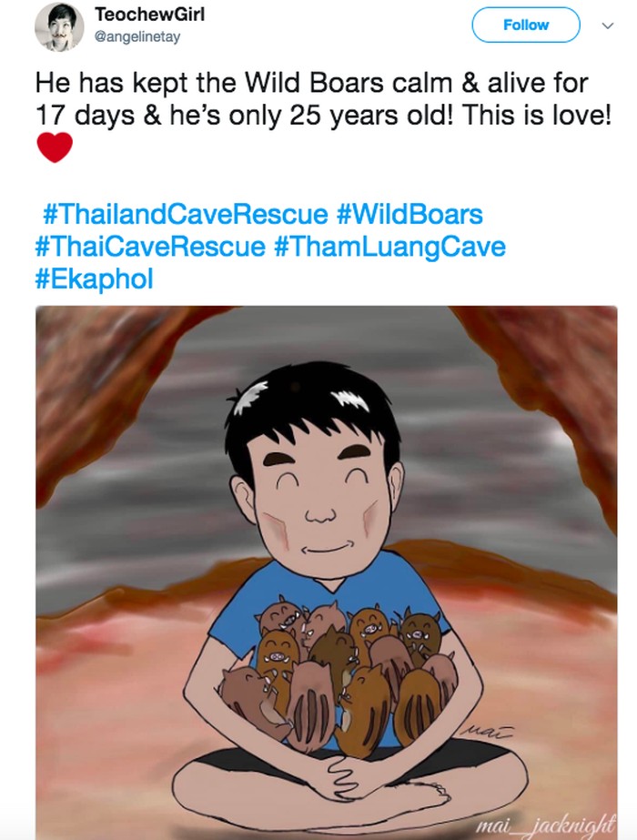This screenshot has height=840, width=637.
Task: Open the #ThailandCaveRescue hashtag
Action: 185,216
